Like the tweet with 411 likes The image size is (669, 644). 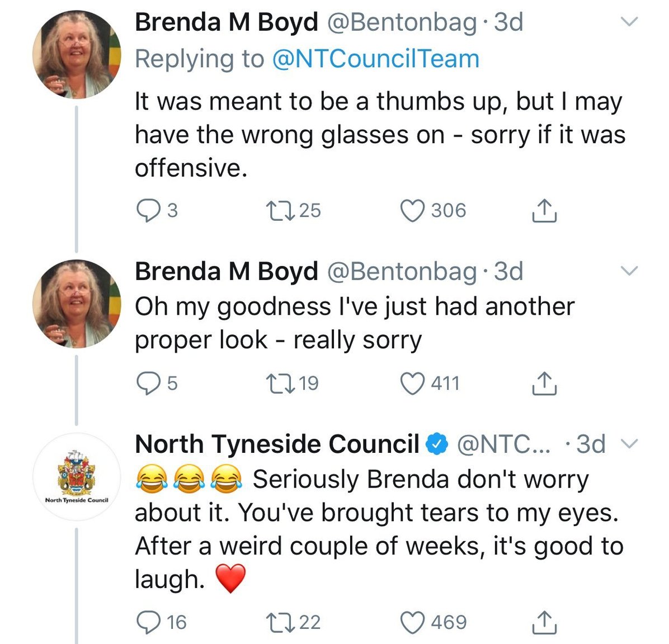pyautogui.click(x=413, y=383)
